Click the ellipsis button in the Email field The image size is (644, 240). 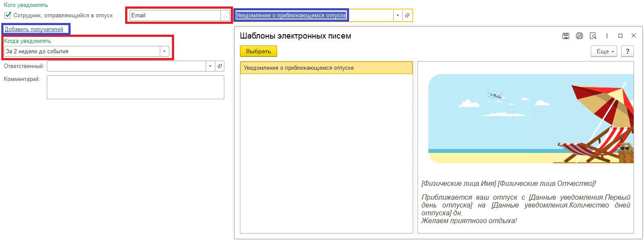(225, 16)
